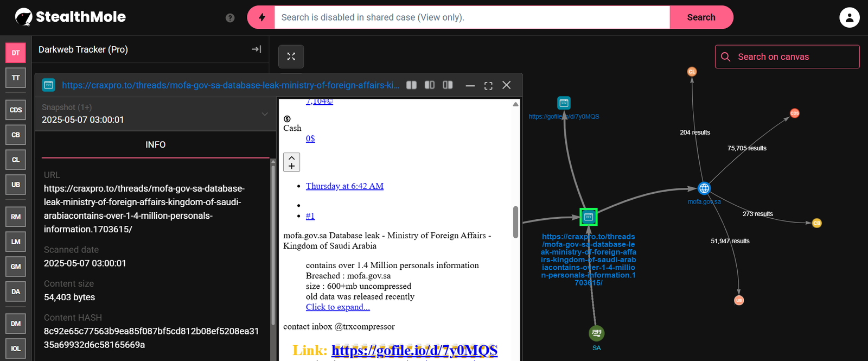
Task: Click the expand plus button in page
Action: (292, 162)
